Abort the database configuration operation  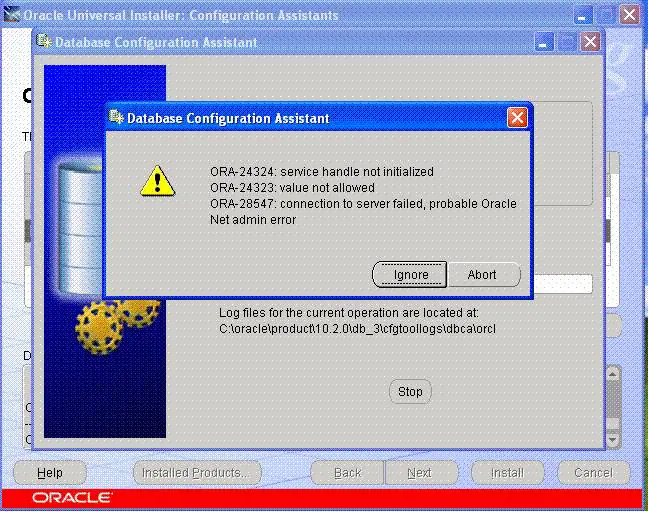tap(484, 274)
